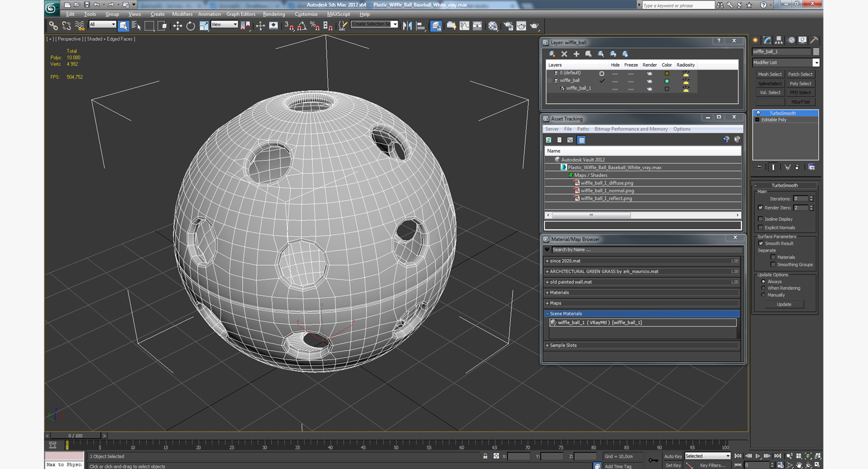The width and height of the screenshot is (868, 469).
Task: Open Bitmap Performance and Memory menu
Action: [631, 129]
